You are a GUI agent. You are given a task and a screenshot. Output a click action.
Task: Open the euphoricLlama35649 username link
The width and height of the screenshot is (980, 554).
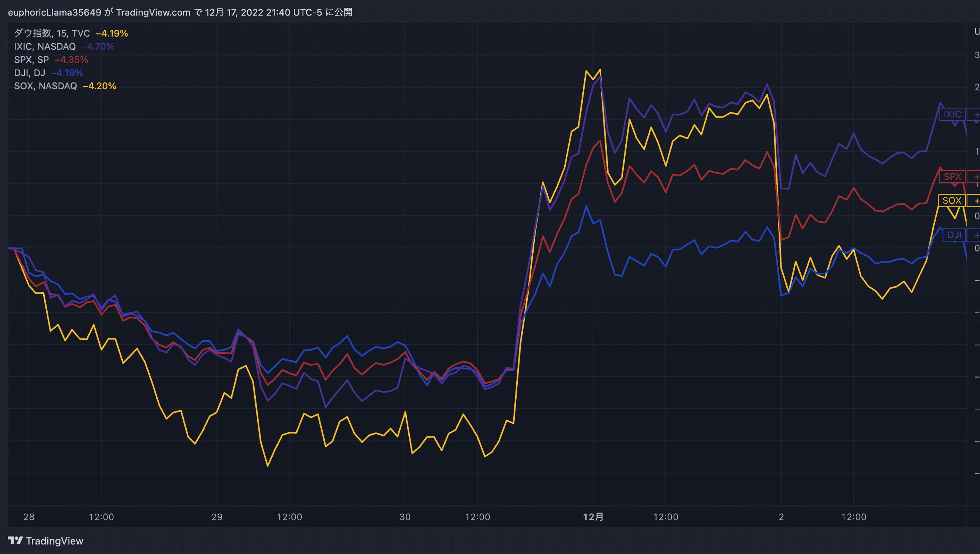tap(54, 12)
